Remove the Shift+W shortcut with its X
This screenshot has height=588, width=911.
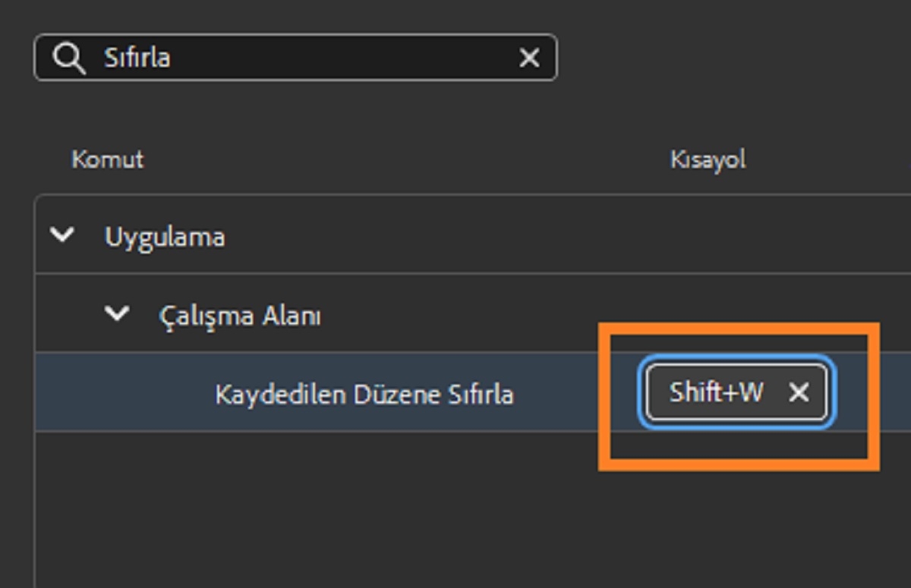[x=798, y=393]
